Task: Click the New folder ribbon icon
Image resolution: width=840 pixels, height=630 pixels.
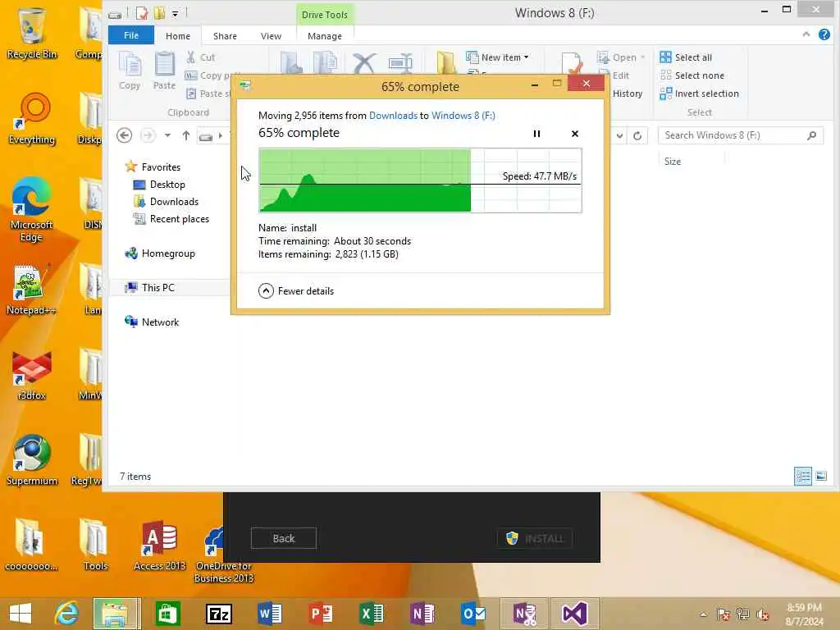Action: pyautogui.click(x=445, y=64)
